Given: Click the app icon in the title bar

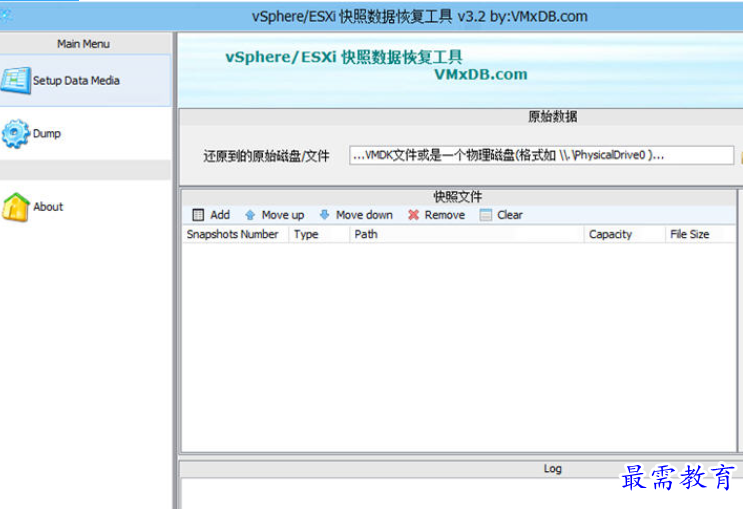Looking at the screenshot, I should tap(6, 16).
